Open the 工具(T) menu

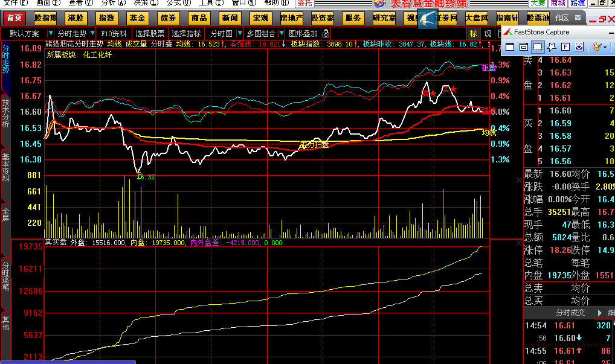click(211, 3)
